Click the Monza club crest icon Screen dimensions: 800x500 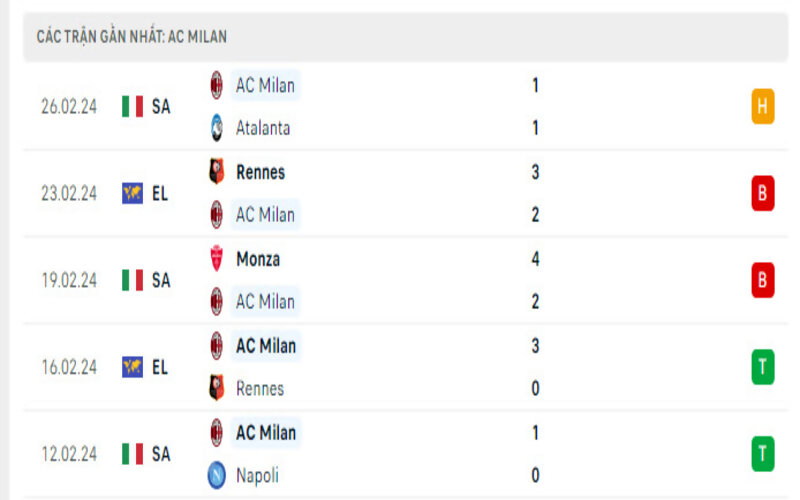coord(216,259)
